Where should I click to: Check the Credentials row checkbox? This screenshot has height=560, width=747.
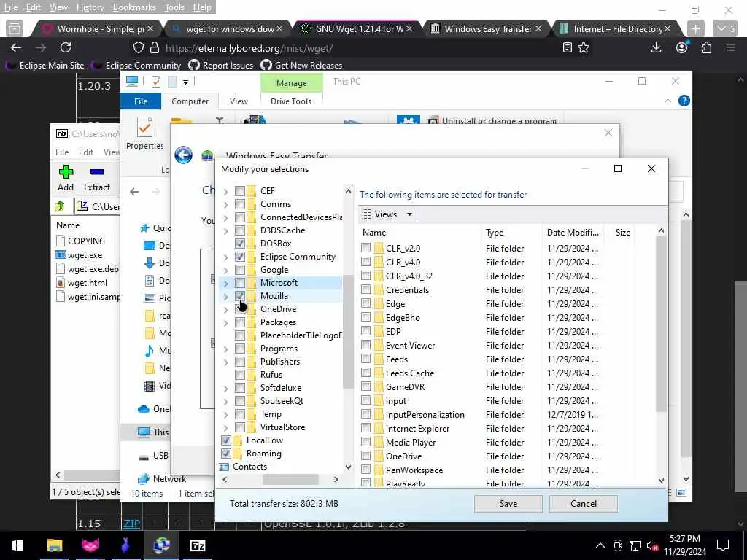coord(365,289)
